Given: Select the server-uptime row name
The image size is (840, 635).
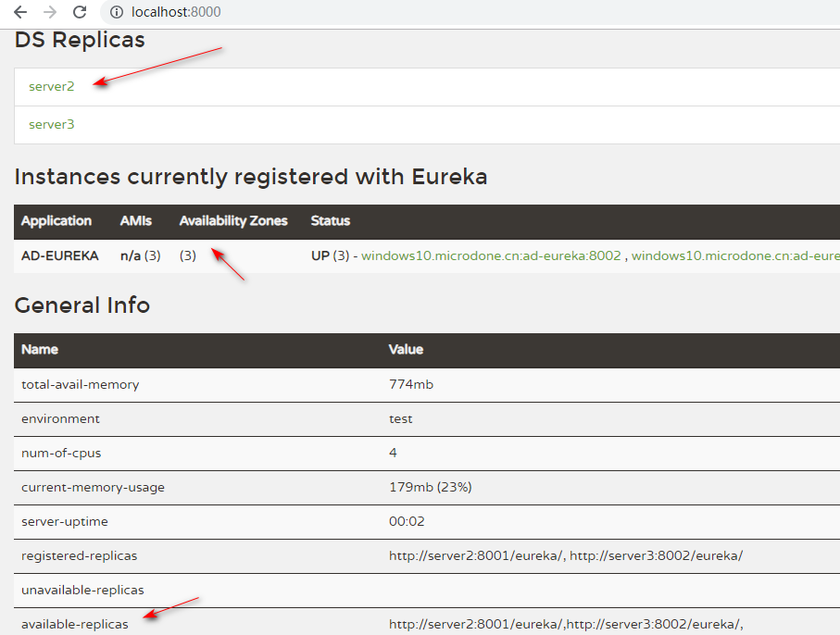Looking at the screenshot, I should click(x=64, y=522).
